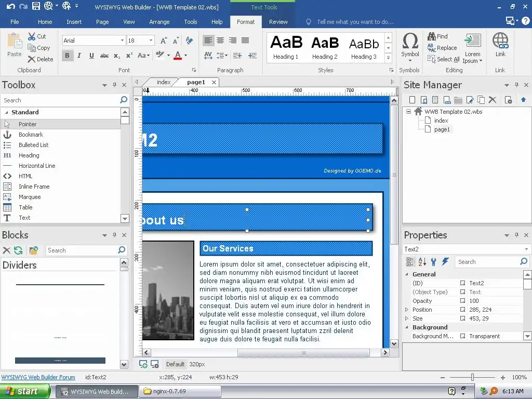532x399 pixels.
Task: Toggle Italic formatting
Action: [79, 55]
